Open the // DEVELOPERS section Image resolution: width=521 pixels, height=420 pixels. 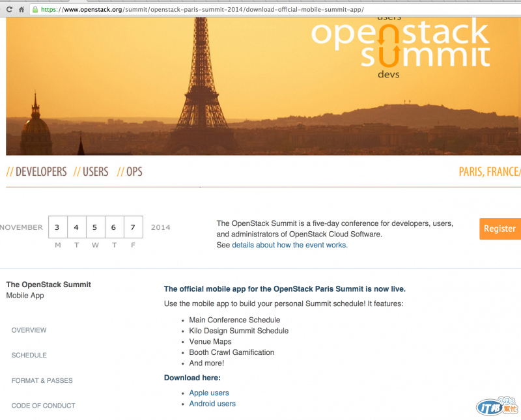click(x=36, y=172)
